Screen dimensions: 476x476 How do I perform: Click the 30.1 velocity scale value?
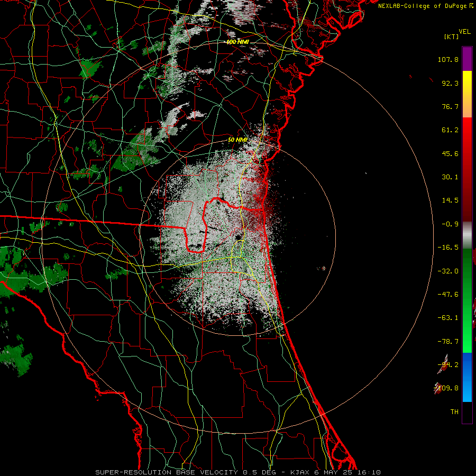[450, 177]
